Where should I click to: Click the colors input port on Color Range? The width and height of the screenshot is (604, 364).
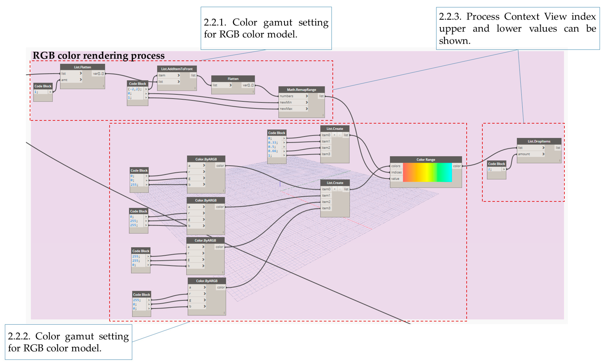coord(396,166)
